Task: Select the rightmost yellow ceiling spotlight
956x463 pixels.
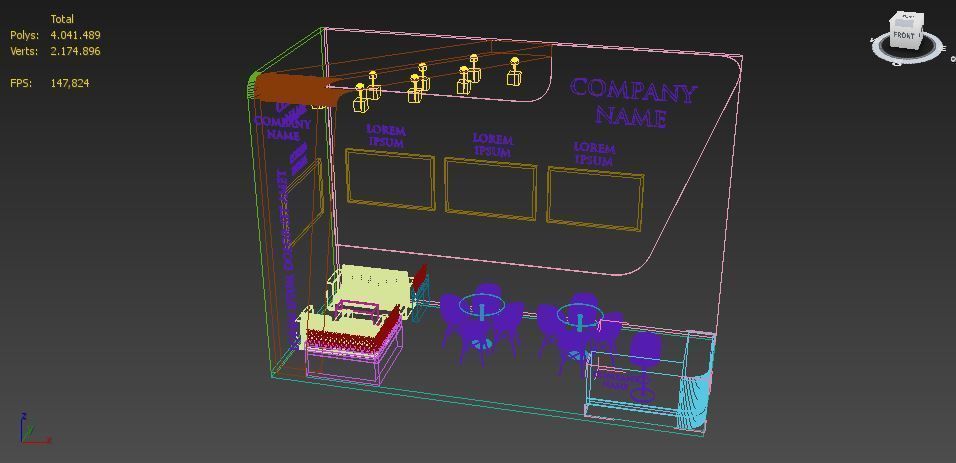Action: point(514,71)
